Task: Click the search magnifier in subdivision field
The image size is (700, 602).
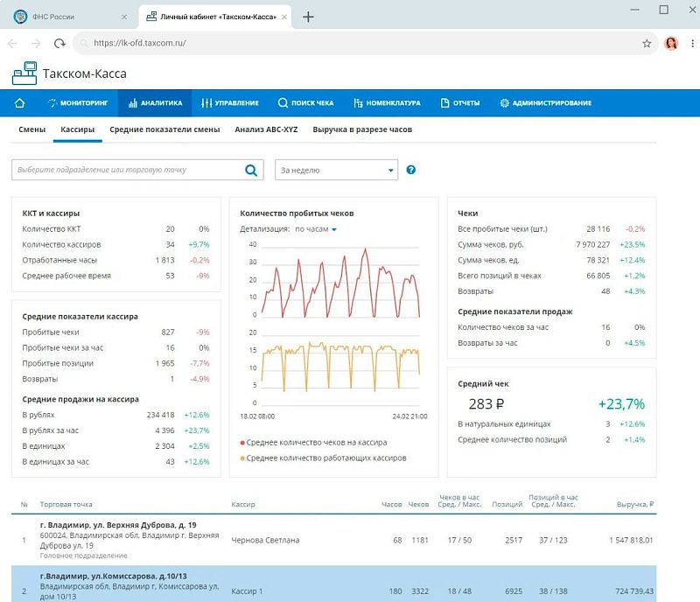Action: 251,170
